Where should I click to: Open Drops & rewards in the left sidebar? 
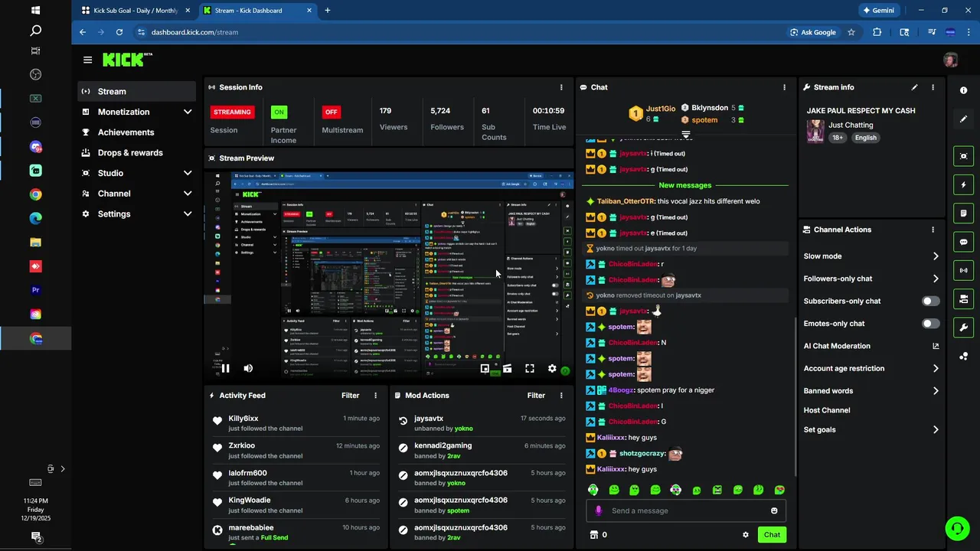(136, 152)
